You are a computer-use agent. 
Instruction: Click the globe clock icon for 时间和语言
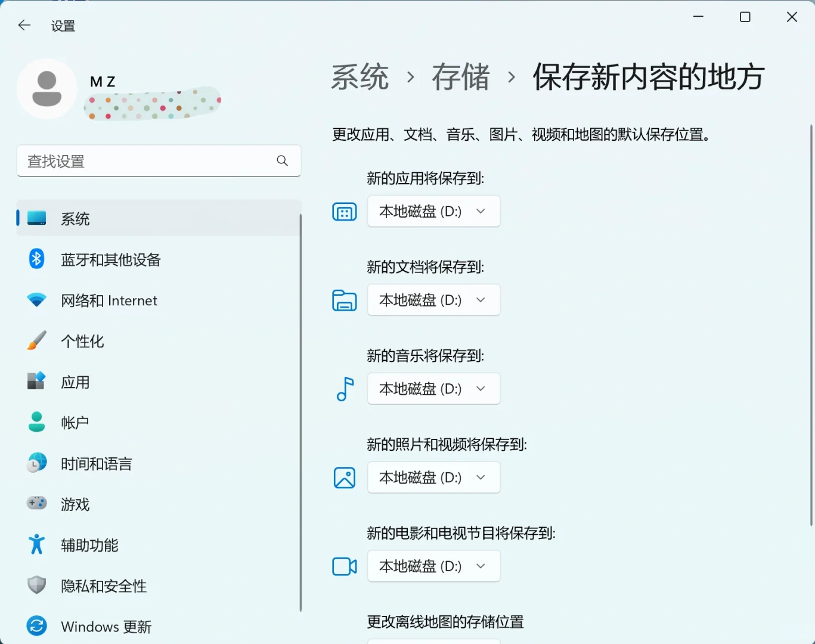click(36, 463)
